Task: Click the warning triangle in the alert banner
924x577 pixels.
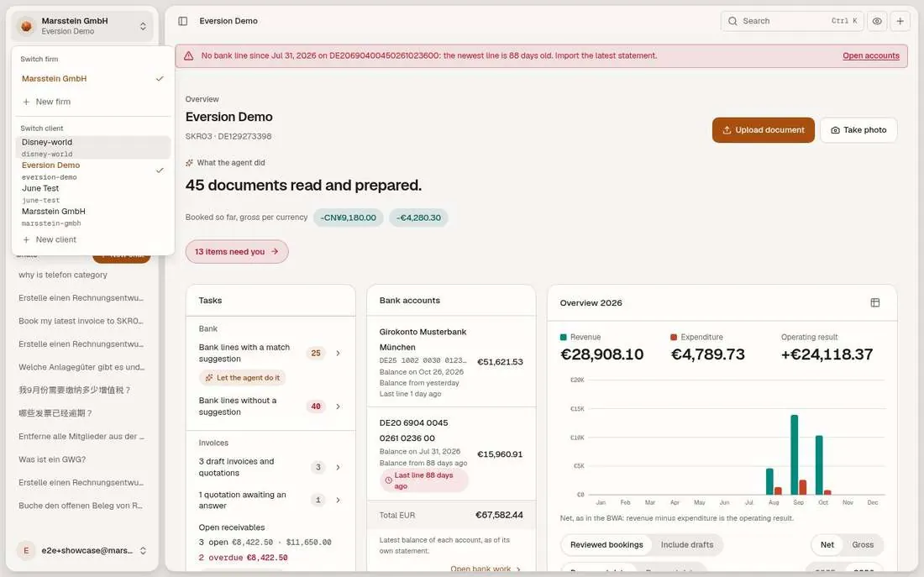Action: (188, 56)
